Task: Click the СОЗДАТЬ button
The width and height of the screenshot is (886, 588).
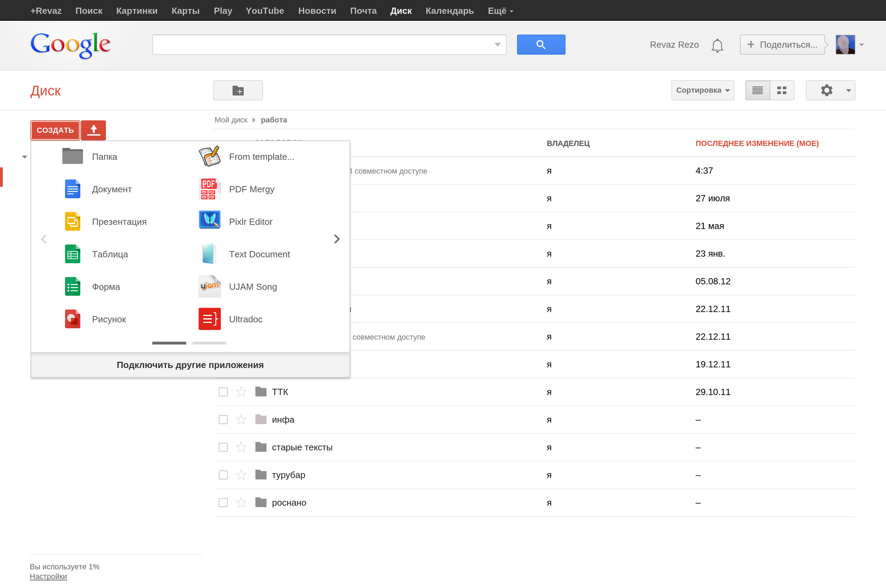Action: tap(55, 130)
